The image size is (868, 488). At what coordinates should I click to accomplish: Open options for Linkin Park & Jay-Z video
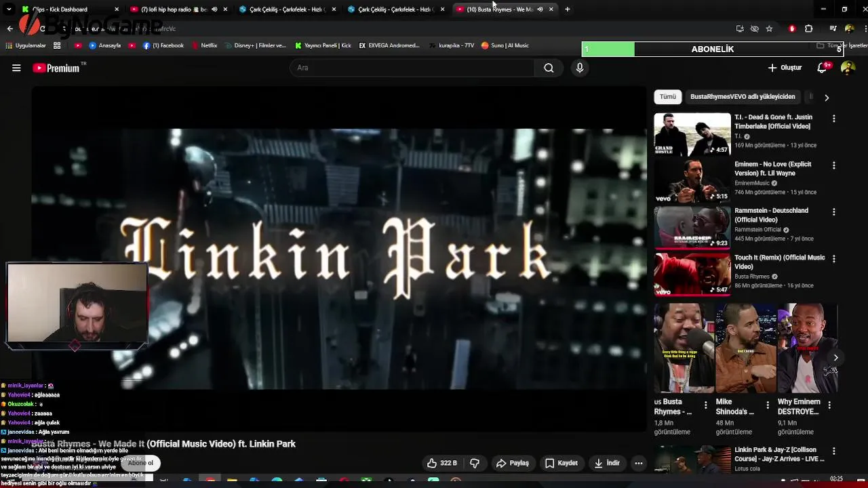(x=833, y=451)
